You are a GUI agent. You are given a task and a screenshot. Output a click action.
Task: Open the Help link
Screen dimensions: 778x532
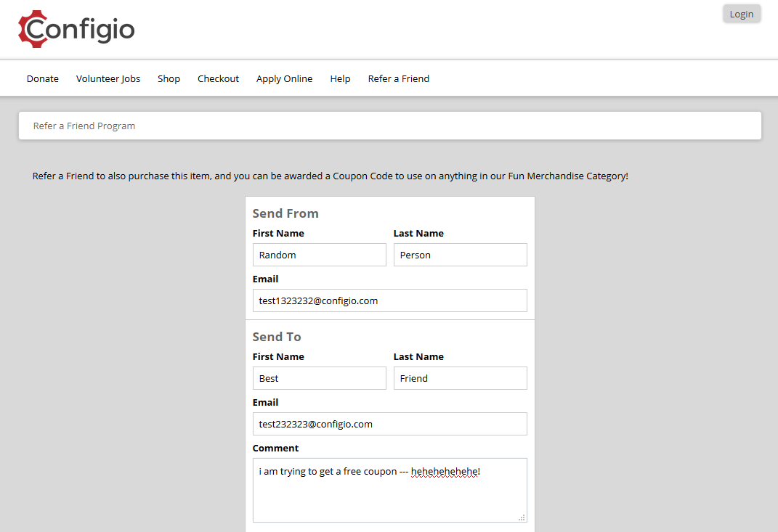tap(341, 78)
